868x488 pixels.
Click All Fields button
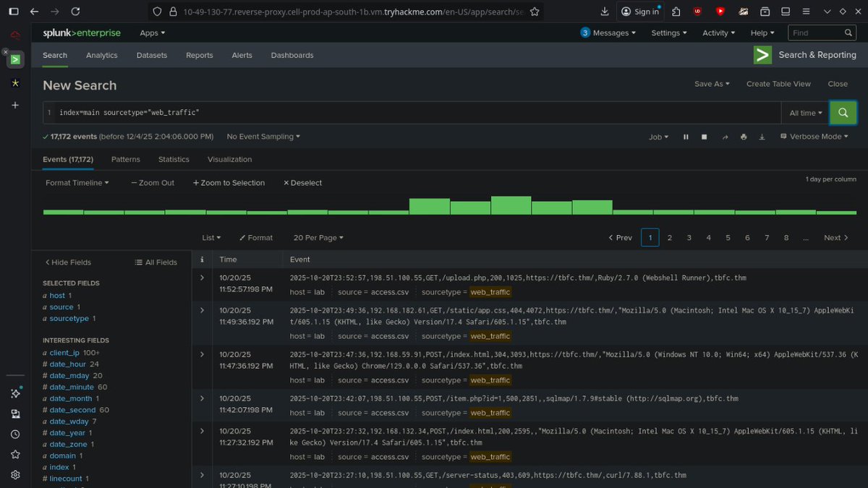(156, 262)
